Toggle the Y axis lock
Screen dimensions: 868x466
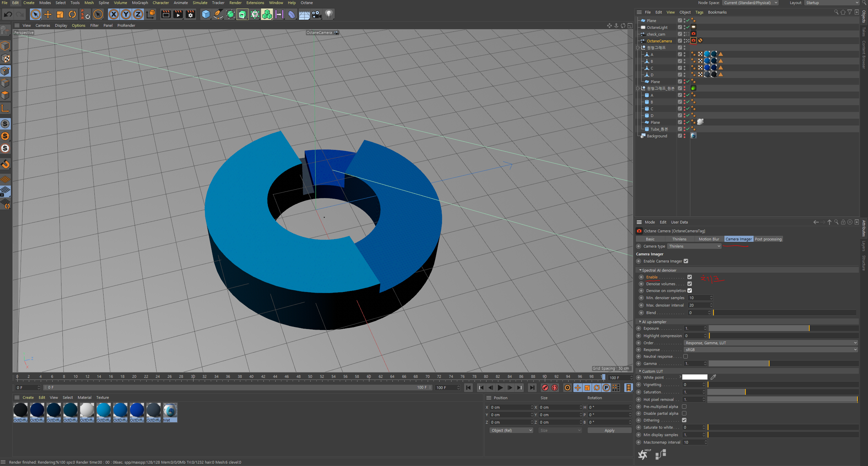tap(126, 14)
